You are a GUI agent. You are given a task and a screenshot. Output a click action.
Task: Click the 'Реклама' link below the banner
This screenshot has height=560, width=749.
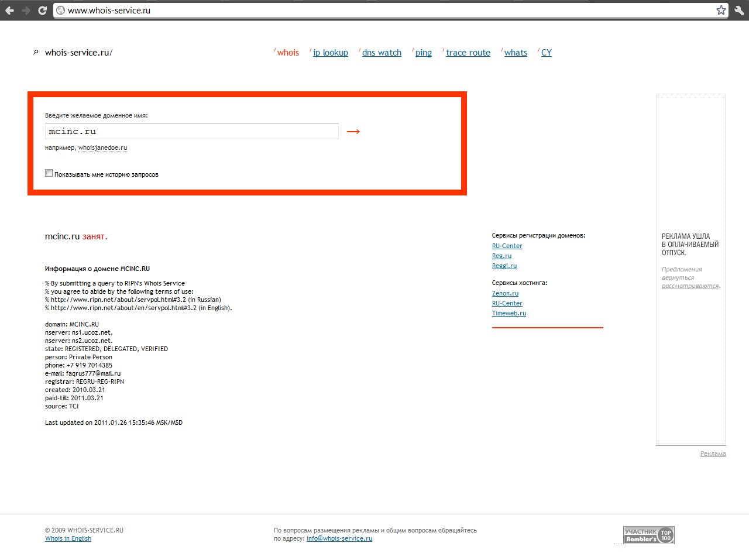(713, 454)
